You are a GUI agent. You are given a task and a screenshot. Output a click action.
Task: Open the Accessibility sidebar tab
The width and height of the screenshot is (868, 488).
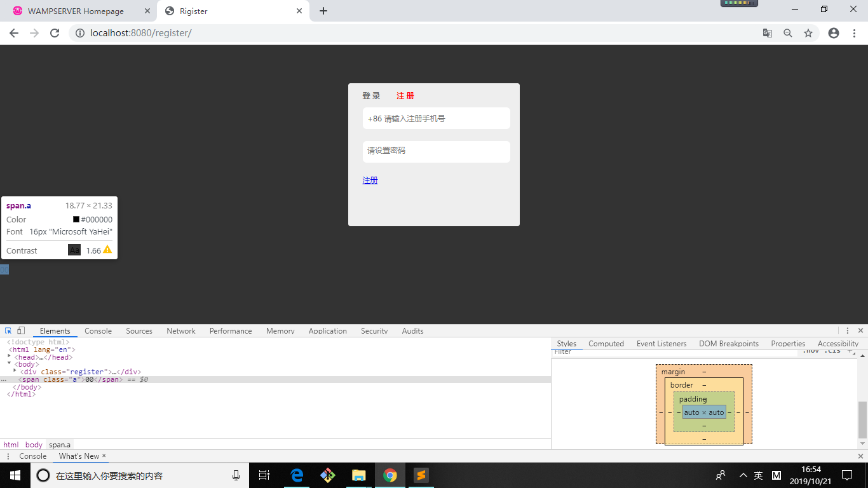click(838, 344)
